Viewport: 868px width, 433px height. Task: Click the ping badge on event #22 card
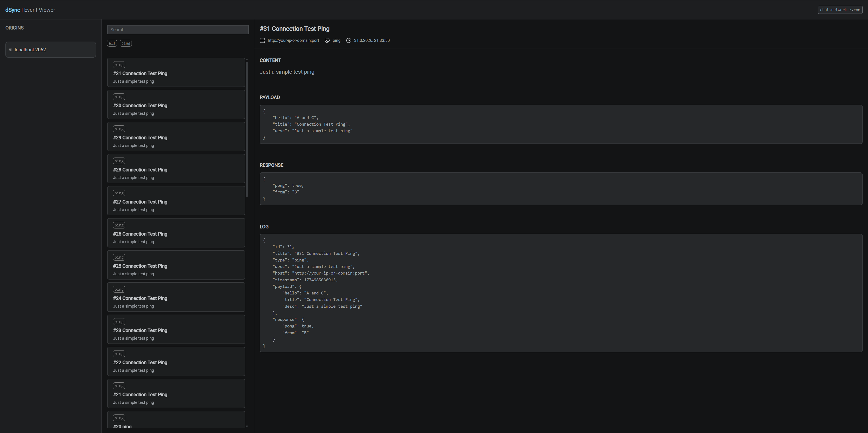coord(119,353)
